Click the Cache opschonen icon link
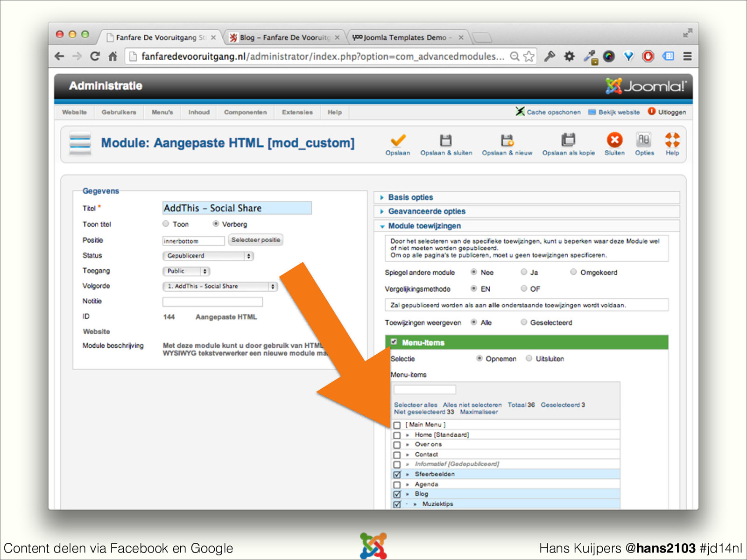 tap(548, 112)
